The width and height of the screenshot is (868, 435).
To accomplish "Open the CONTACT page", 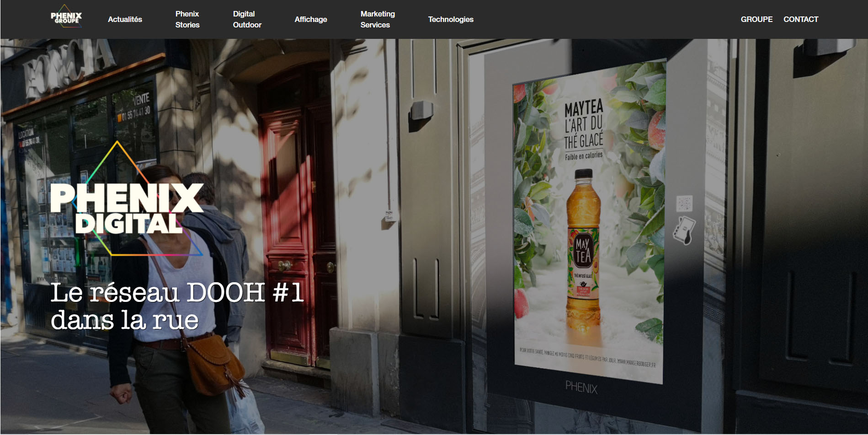I will pyautogui.click(x=801, y=19).
